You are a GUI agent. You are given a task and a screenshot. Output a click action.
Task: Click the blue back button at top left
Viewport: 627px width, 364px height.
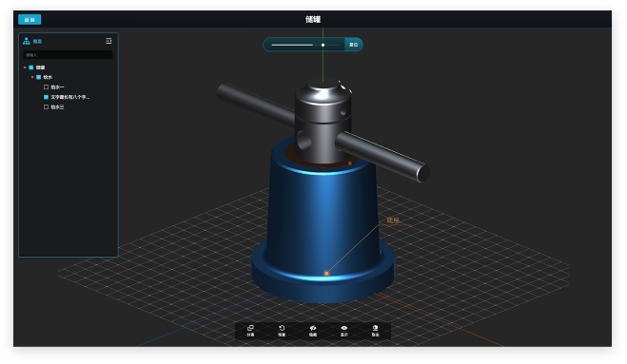(29, 20)
